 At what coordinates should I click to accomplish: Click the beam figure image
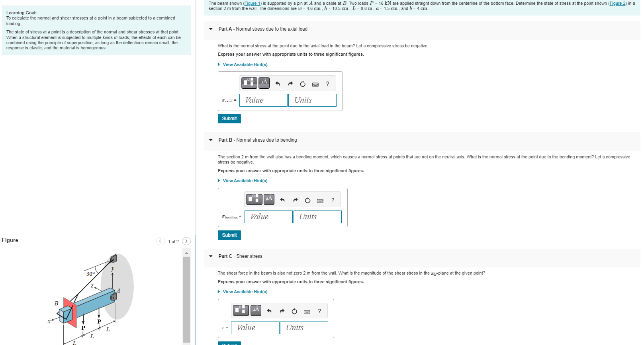91,298
